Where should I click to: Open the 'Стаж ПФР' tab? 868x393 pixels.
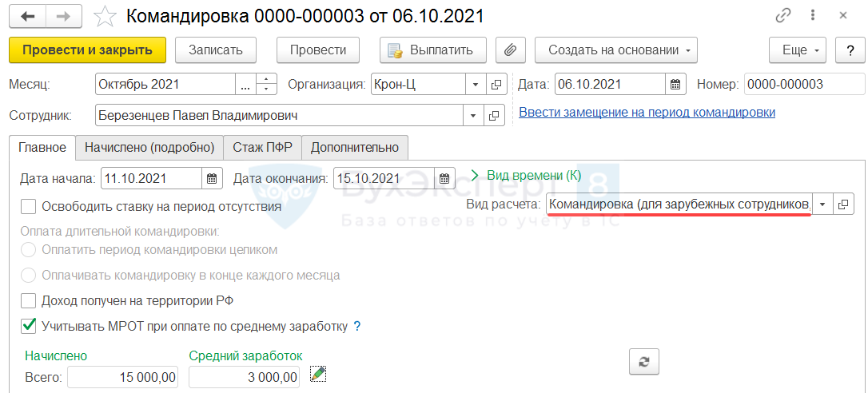tap(262, 147)
